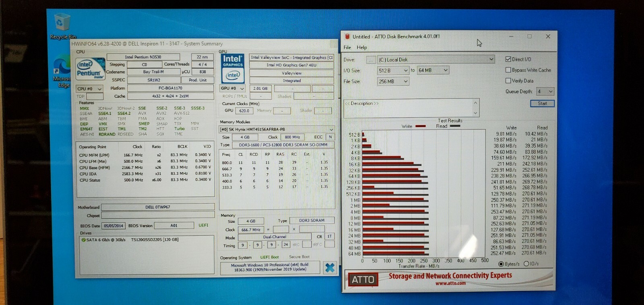The image size is (644, 305).
Task: Click the Intel Pentium N3530 CPU name field
Action: click(143, 57)
